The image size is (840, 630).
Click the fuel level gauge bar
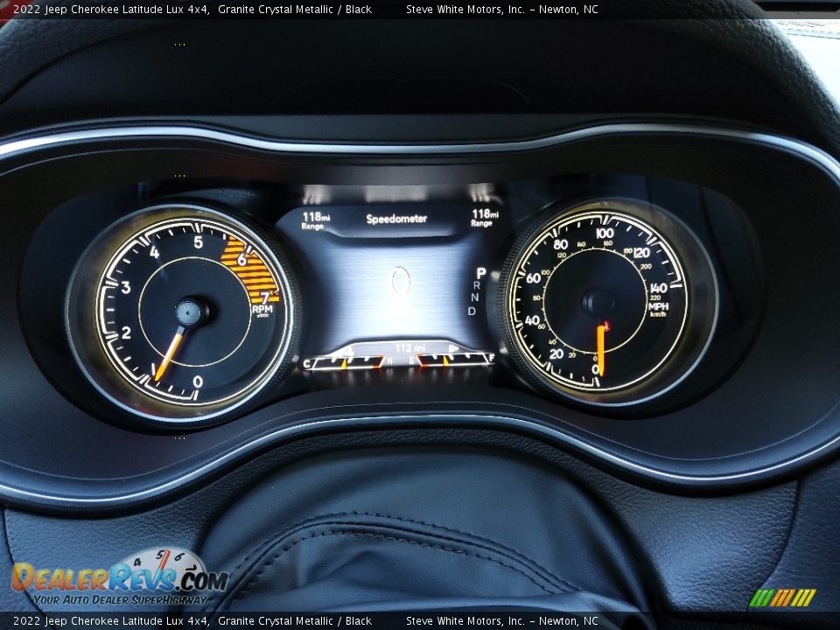coord(453,360)
